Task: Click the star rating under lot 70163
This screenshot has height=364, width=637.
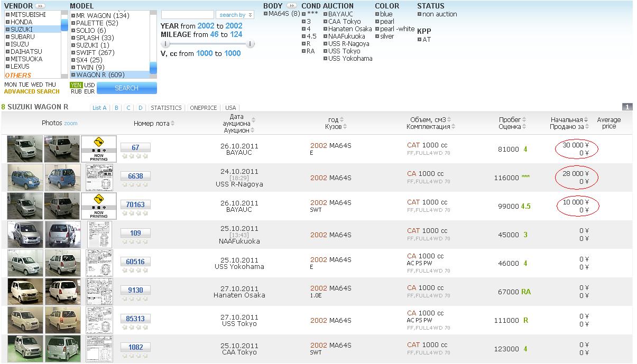Action: [x=135, y=213]
